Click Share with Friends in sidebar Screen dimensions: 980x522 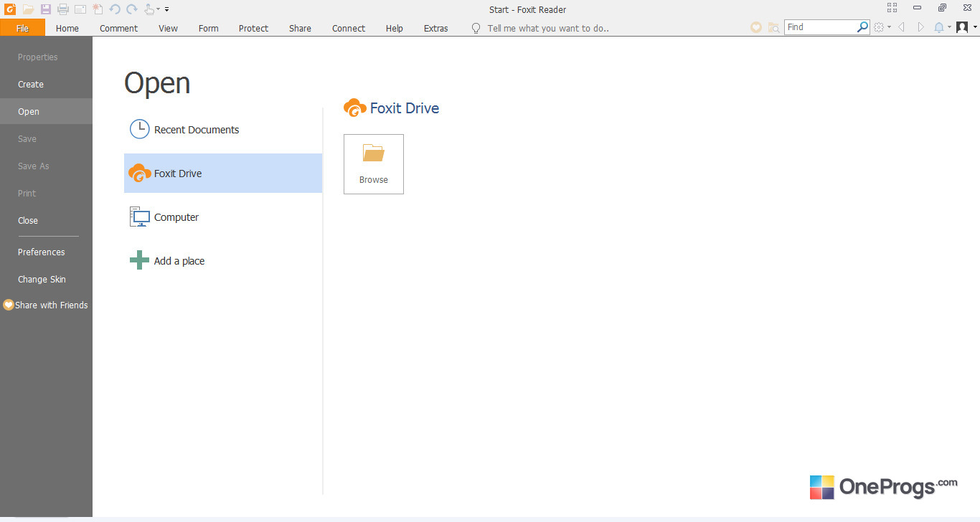pyautogui.click(x=52, y=305)
